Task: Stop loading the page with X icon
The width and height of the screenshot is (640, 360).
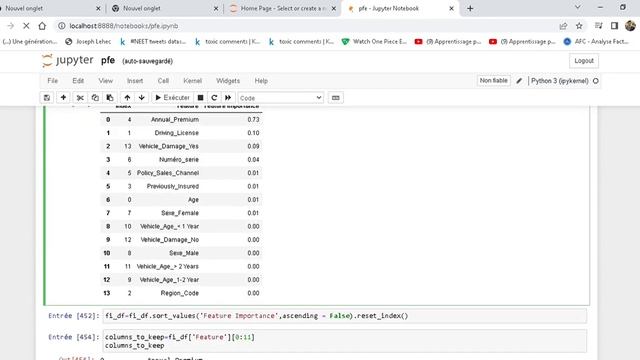Action: tap(26, 26)
